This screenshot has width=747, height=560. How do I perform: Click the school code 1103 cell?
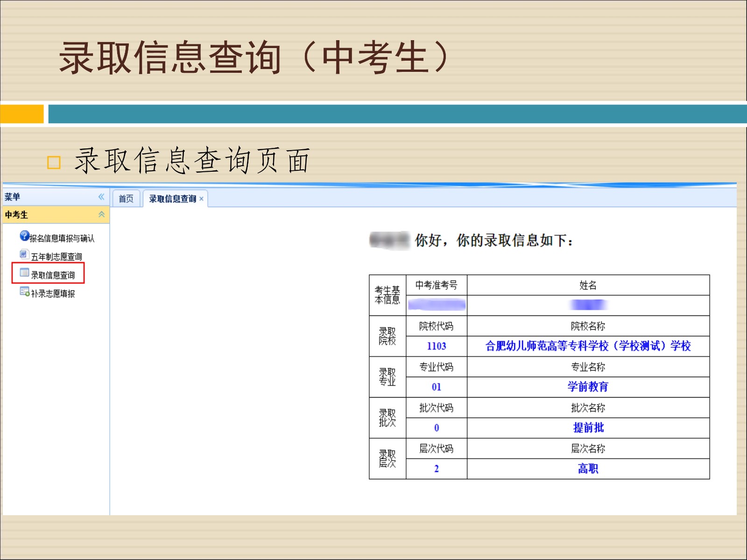coord(437,346)
